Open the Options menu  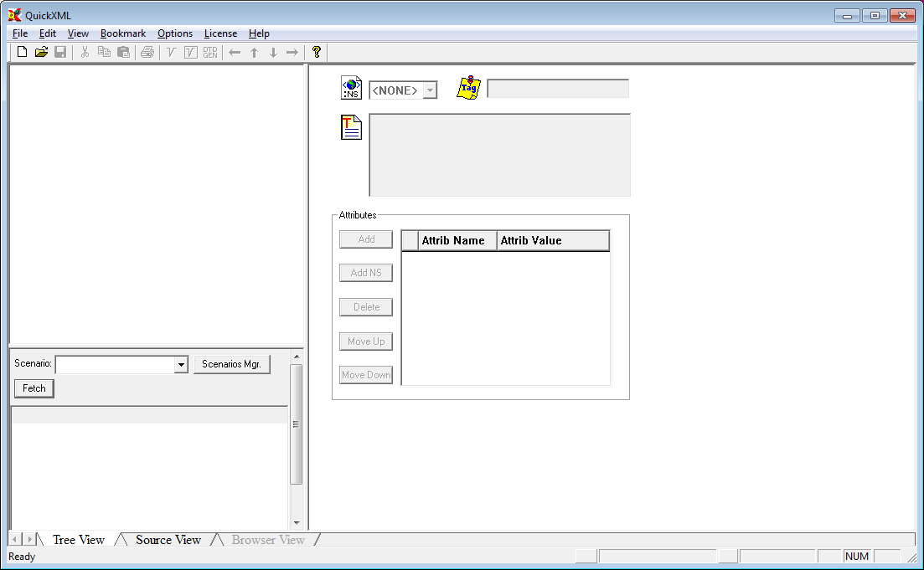(175, 33)
